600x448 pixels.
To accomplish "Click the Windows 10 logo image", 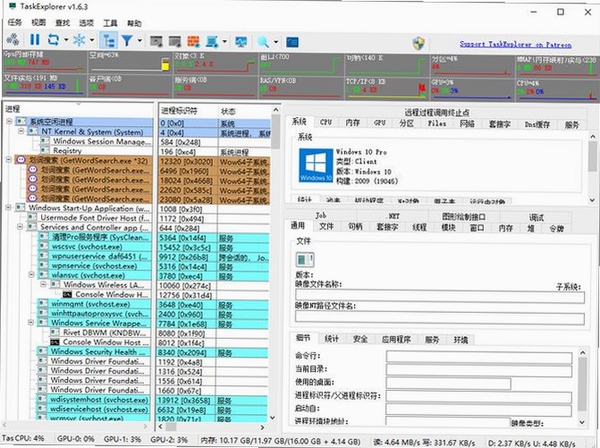I will point(316,165).
